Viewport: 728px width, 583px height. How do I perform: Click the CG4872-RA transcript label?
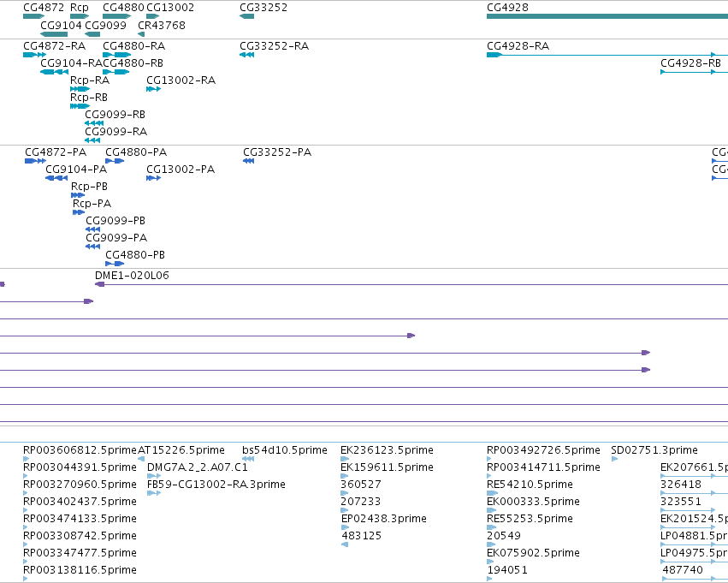[x=54, y=46]
